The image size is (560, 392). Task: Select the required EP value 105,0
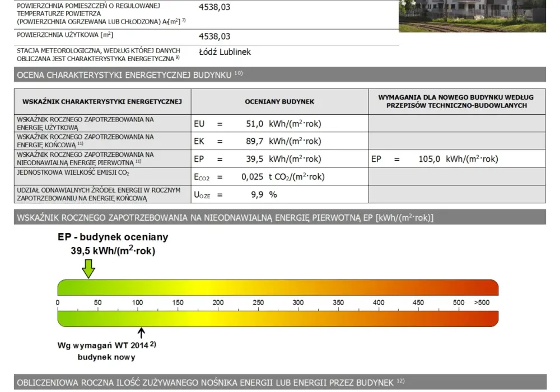(x=430, y=159)
